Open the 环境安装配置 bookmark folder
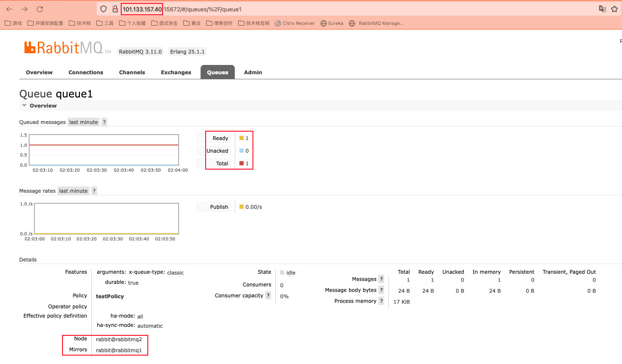This screenshot has width=622, height=364. click(x=45, y=23)
